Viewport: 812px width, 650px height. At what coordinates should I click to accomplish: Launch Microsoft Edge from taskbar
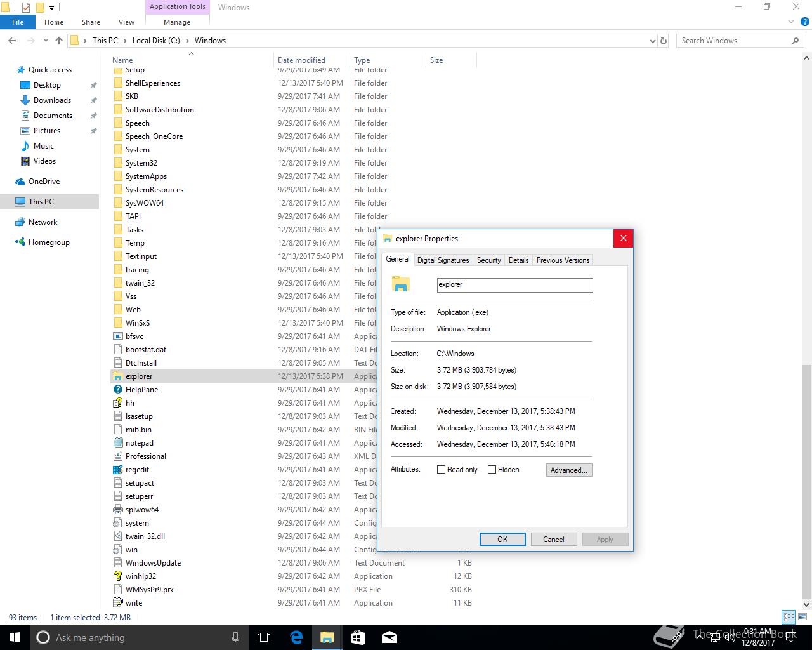(x=296, y=637)
